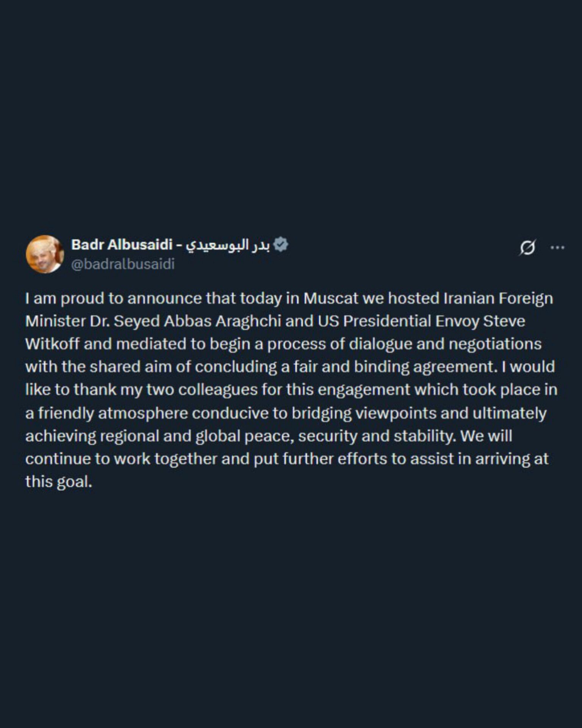Image resolution: width=582 pixels, height=728 pixels.
Task: Open Badr Albusaidi's profile picture
Action: (45, 254)
